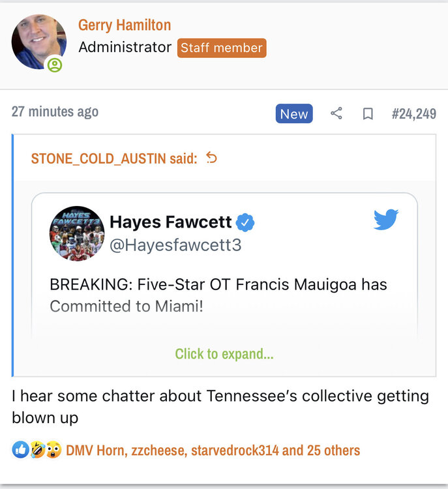Open Hayes Fawcett's Twitter avatar
448x489 pixels.
(x=78, y=233)
